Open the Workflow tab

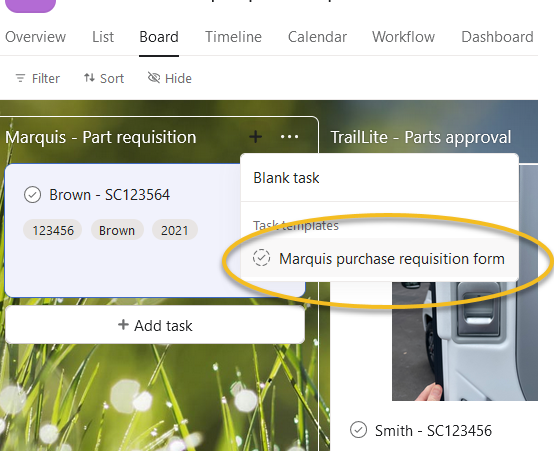(x=403, y=37)
